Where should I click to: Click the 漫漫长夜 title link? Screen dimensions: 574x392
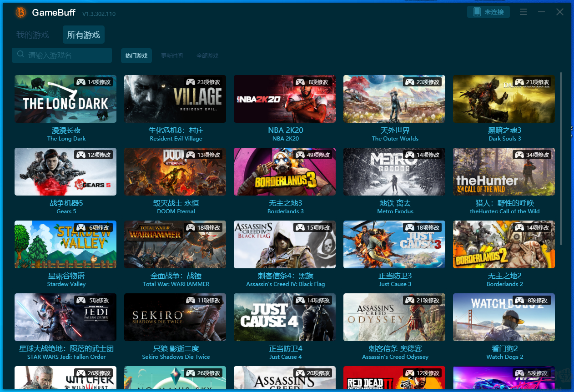[66, 131]
